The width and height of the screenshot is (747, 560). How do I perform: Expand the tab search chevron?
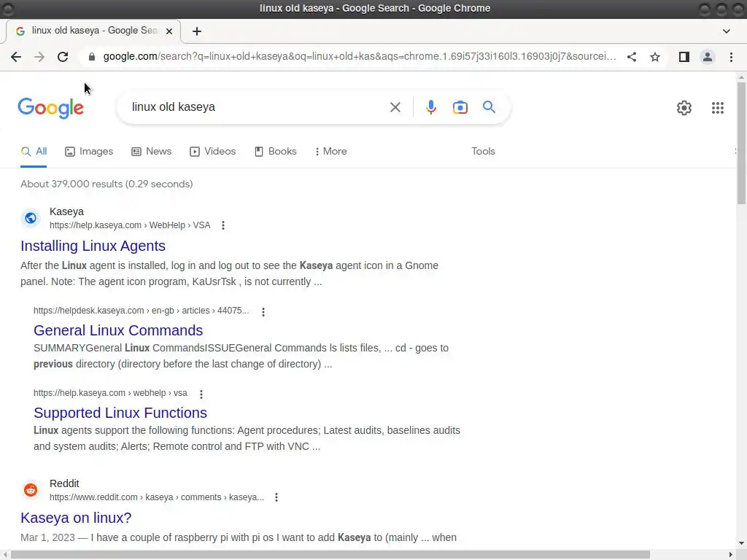(727, 31)
